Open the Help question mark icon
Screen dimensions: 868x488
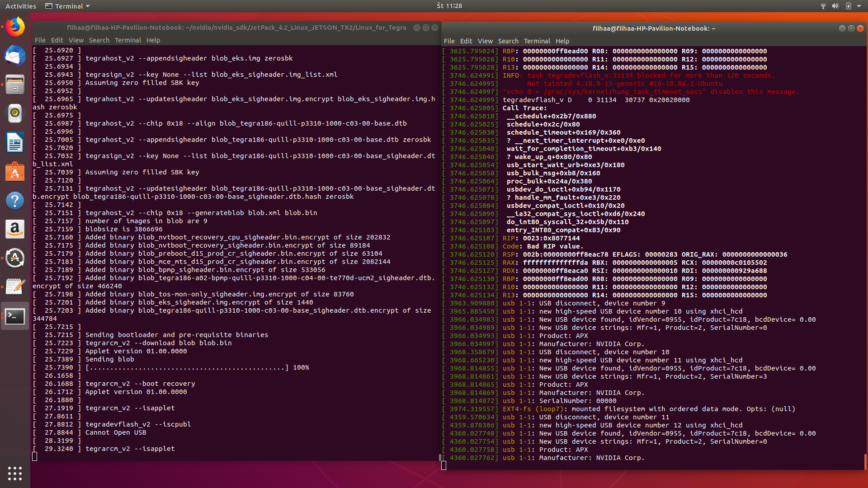15,201
